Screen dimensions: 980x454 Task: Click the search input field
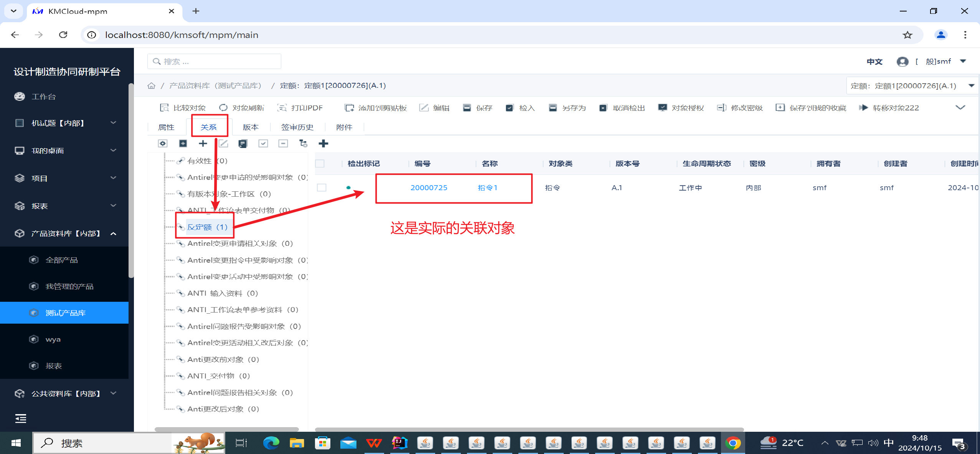214,61
